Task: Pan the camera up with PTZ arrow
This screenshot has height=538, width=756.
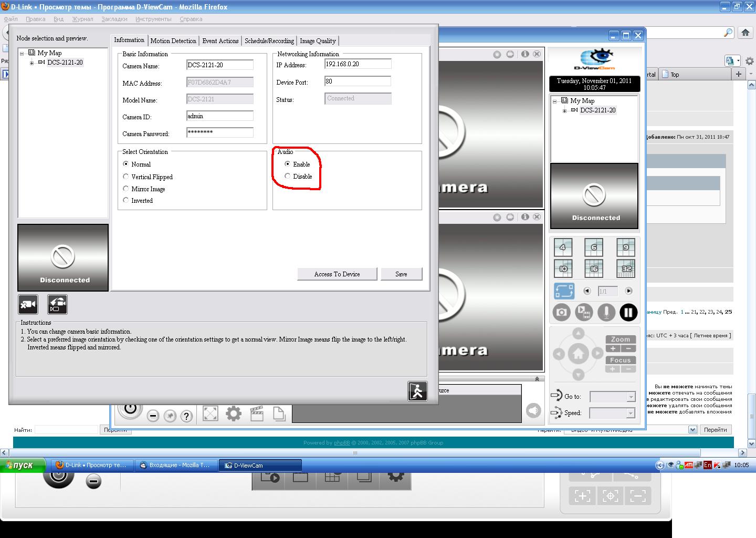Action: (x=578, y=333)
